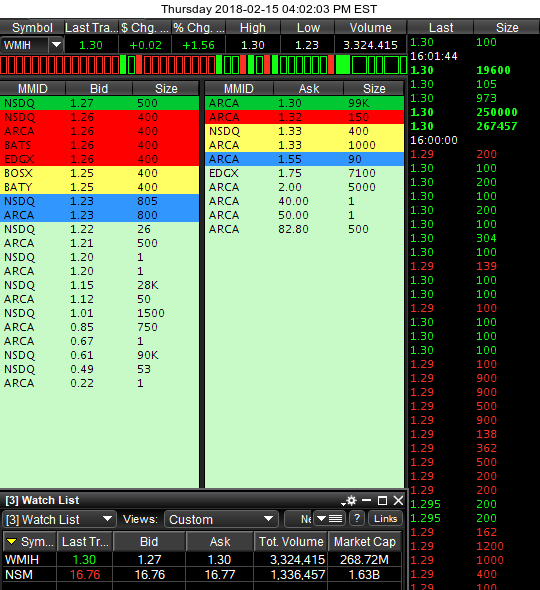Select the ARCA 1.32 ask row
540x590 pixels.
pyautogui.click(x=304, y=117)
